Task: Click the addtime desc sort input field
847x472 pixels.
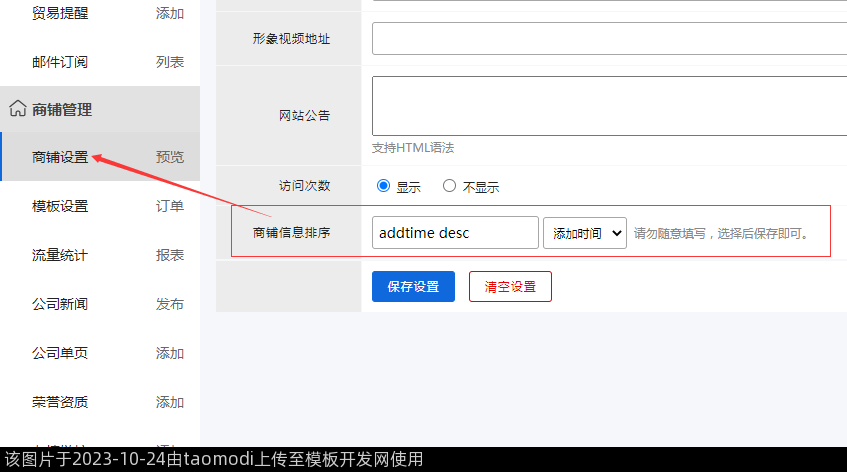Action: [455, 233]
